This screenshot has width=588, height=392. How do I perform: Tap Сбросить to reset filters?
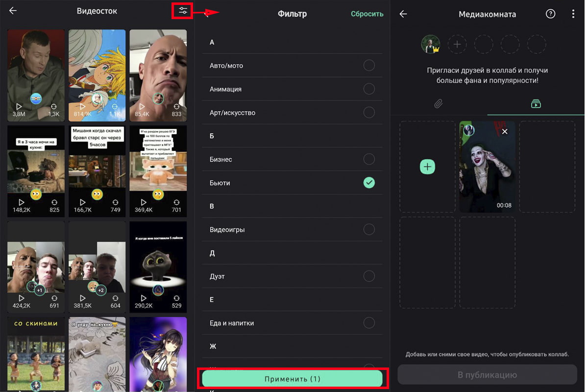tap(367, 14)
